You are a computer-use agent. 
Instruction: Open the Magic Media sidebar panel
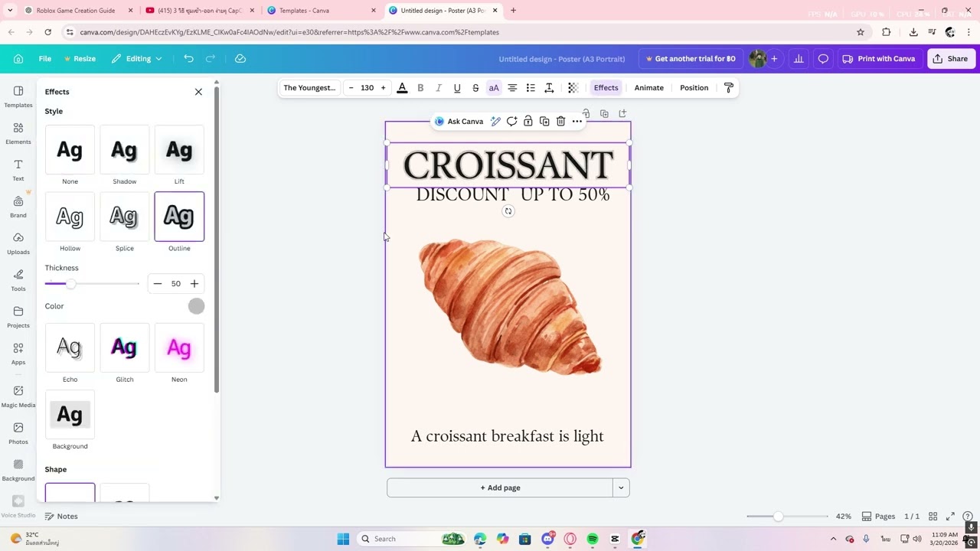pyautogui.click(x=18, y=396)
